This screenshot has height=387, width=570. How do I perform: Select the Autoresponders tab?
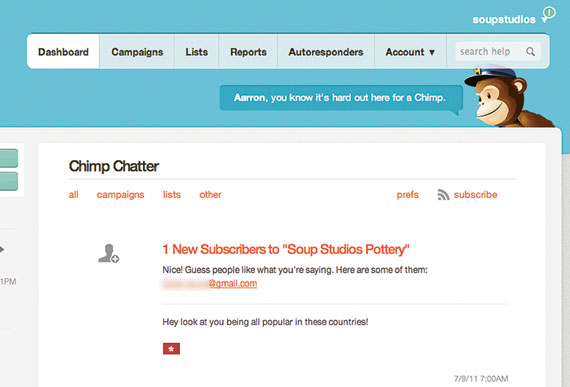[326, 52]
